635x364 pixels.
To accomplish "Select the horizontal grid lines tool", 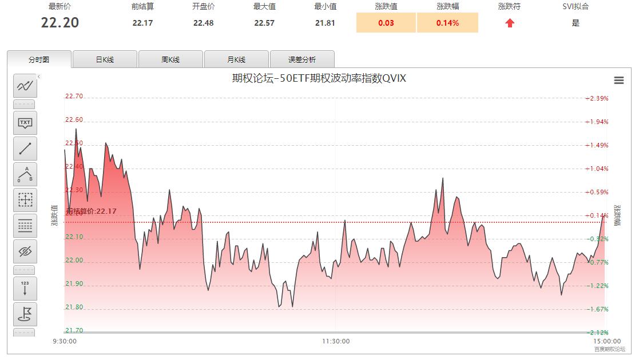I will (25, 225).
